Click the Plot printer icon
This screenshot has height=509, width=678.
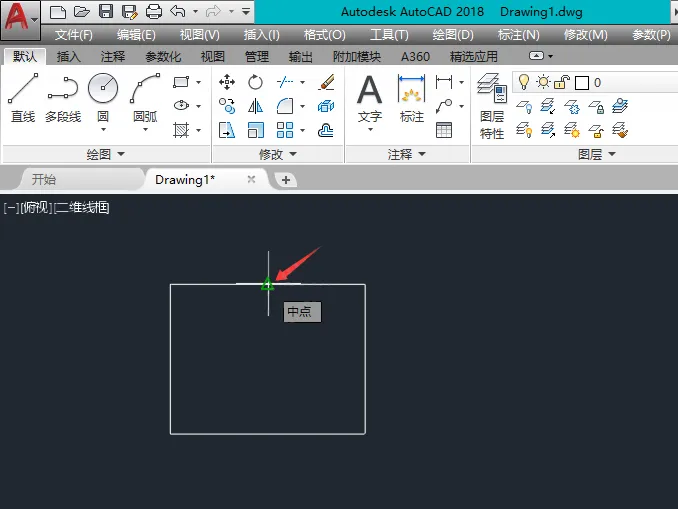[154, 12]
